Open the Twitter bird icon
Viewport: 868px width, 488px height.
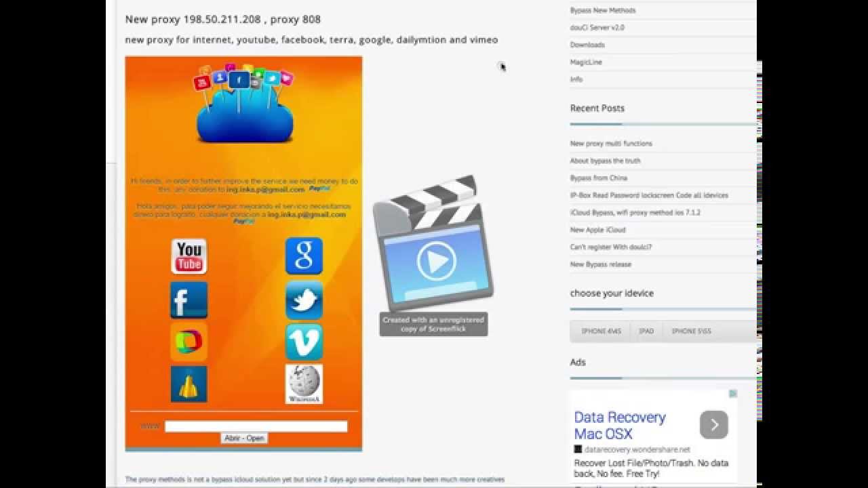click(304, 300)
